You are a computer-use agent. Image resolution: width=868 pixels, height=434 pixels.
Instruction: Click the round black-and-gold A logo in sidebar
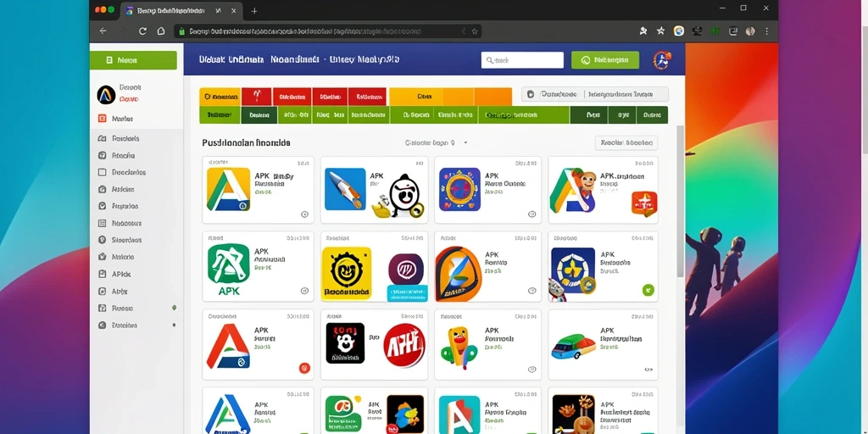pyautogui.click(x=106, y=95)
